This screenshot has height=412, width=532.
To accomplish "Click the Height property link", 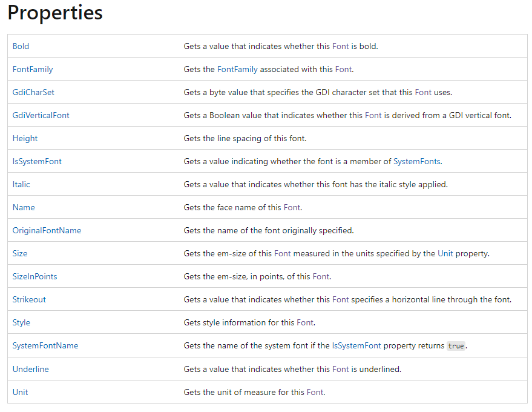I will click(x=25, y=138).
